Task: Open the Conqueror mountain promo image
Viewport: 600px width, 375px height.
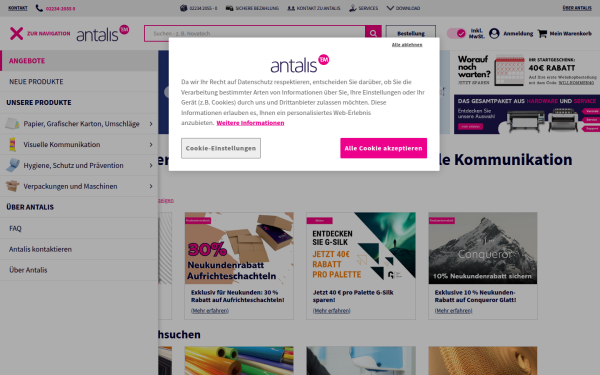Action: pos(483,248)
